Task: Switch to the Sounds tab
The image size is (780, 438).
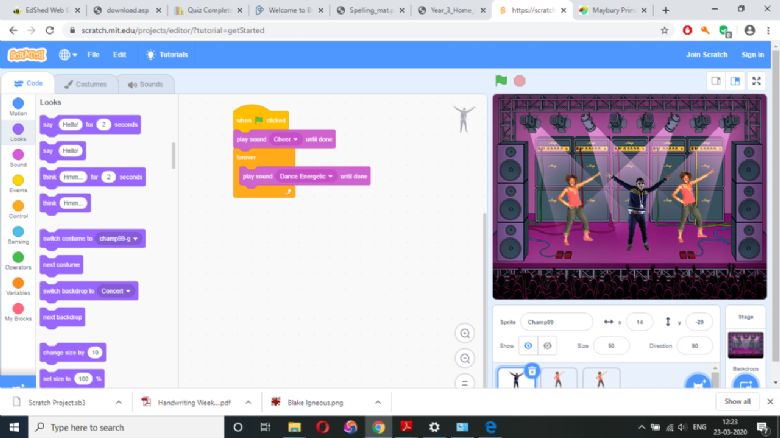Action: pos(146,84)
